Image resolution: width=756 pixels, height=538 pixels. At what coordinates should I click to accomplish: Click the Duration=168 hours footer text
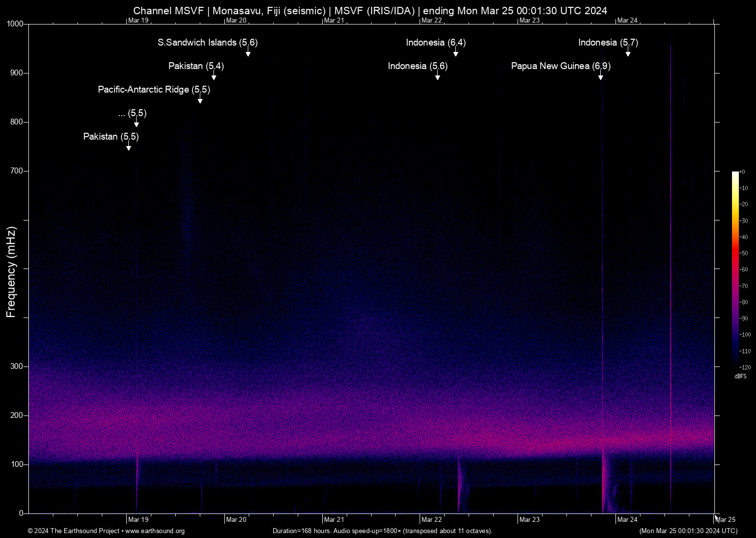point(382,531)
